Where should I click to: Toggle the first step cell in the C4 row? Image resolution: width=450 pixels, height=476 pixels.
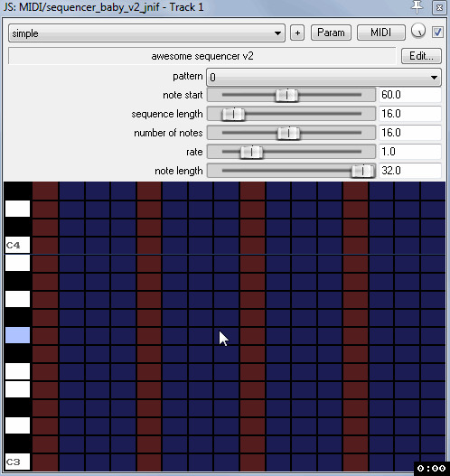pyautogui.click(x=45, y=246)
